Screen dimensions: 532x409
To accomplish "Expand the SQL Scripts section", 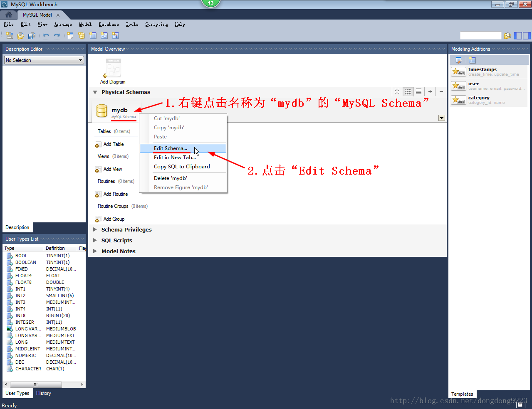I will coord(95,240).
